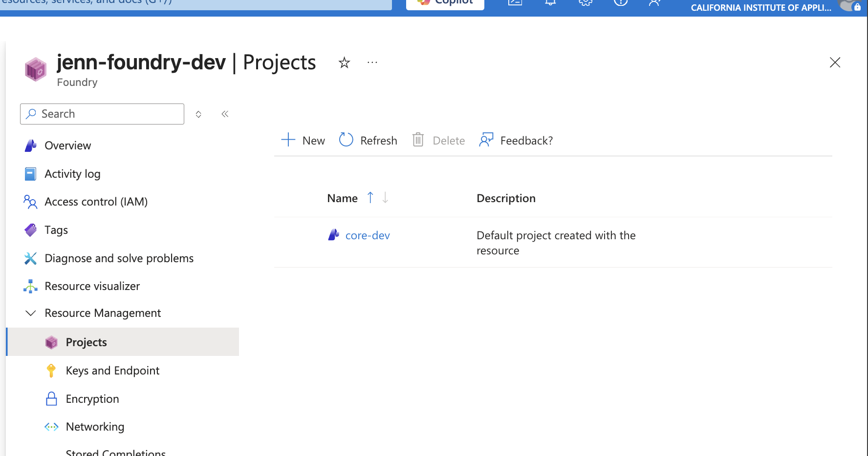Click the Delete toolbar button

[x=438, y=141]
